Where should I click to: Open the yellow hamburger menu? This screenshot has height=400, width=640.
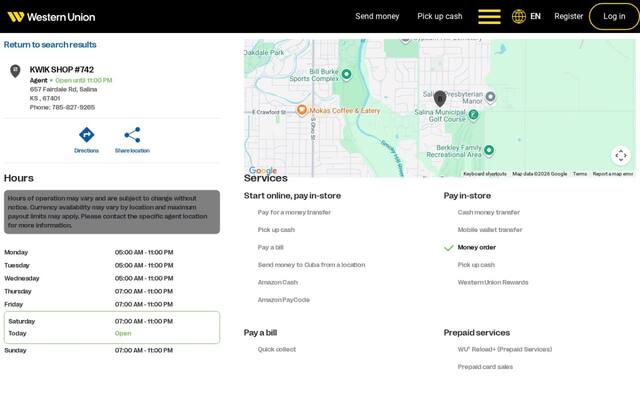(x=489, y=17)
